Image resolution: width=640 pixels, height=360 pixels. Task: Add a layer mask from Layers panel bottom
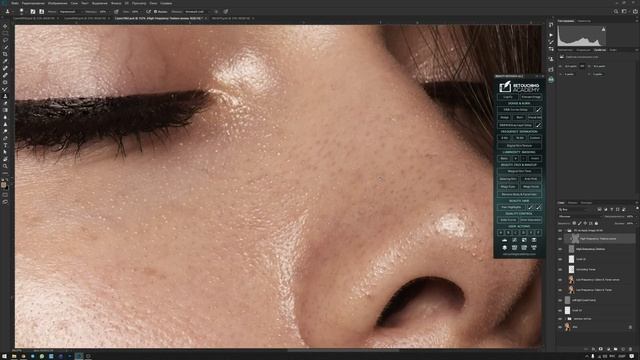pos(601,349)
